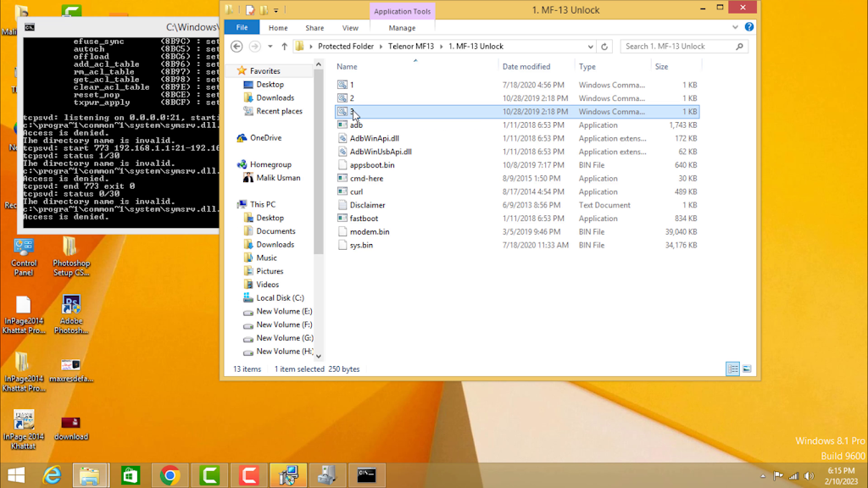
Task: Select Homegroup in navigation pane
Action: click(270, 164)
